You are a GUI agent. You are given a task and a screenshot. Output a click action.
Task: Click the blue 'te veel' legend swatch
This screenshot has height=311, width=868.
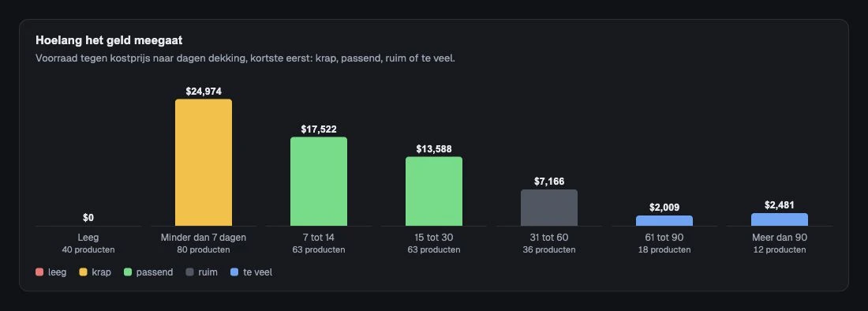click(234, 272)
